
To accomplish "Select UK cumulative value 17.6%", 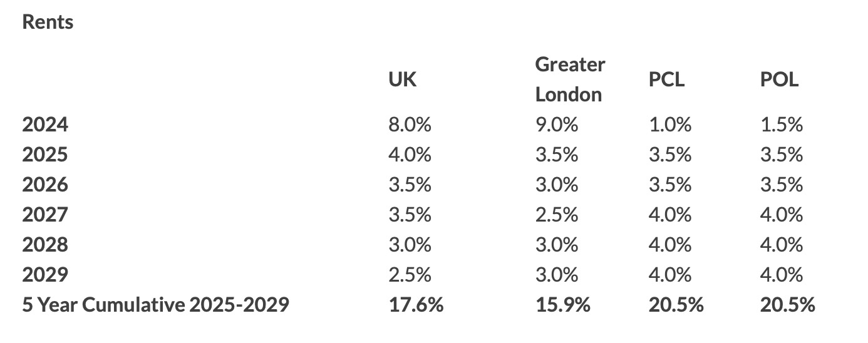I will (416, 305).
